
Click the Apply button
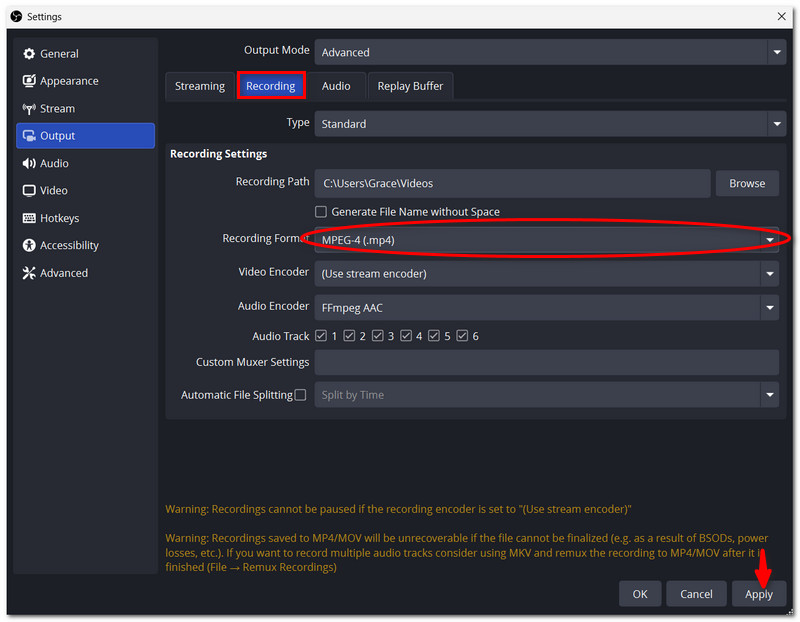click(759, 594)
